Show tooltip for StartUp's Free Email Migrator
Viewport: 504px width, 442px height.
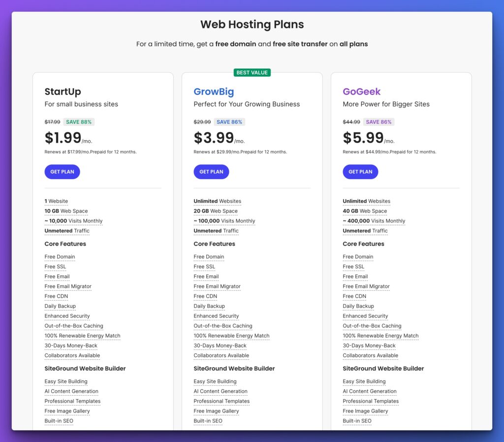tap(68, 286)
